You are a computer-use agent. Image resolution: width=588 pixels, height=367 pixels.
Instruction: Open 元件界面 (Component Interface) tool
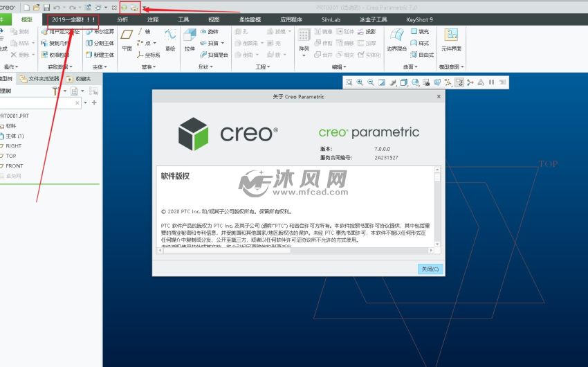(x=451, y=40)
